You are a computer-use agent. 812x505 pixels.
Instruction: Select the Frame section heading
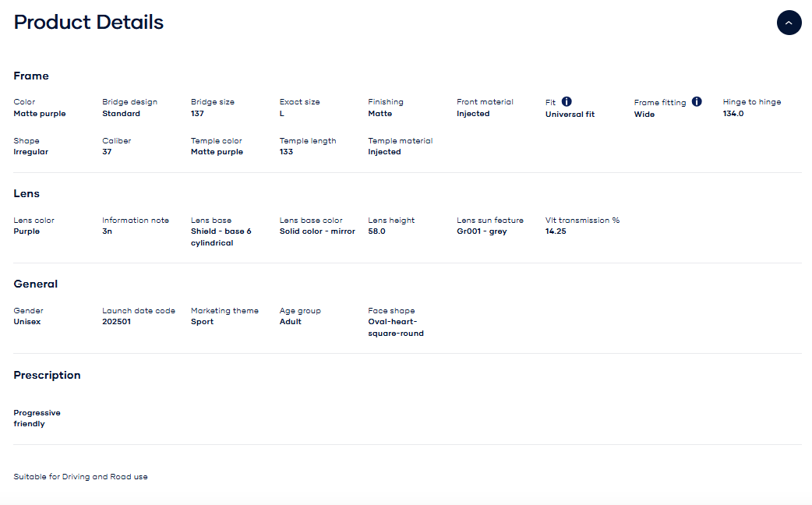click(x=31, y=76)
